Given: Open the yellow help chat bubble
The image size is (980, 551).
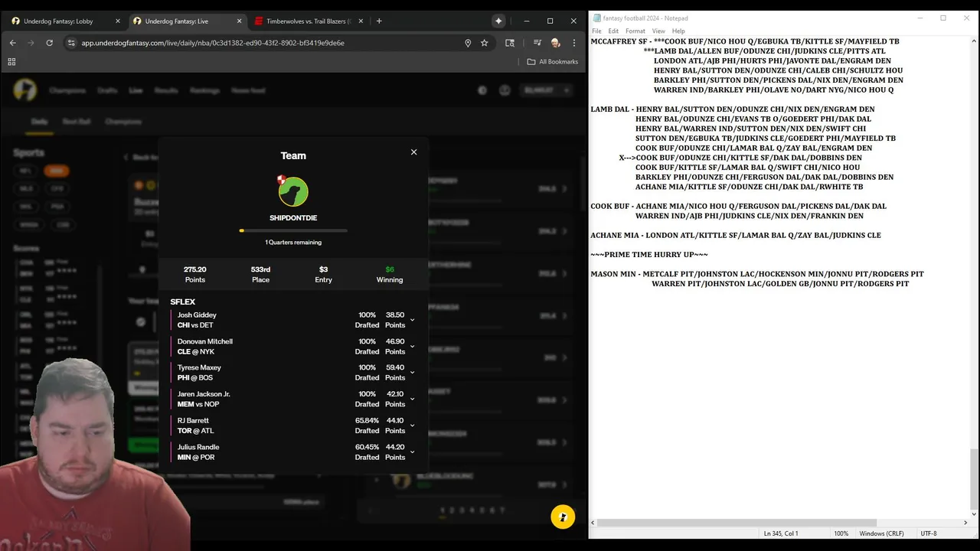Looking at the screenshot, I should click(x=563, y=517).
